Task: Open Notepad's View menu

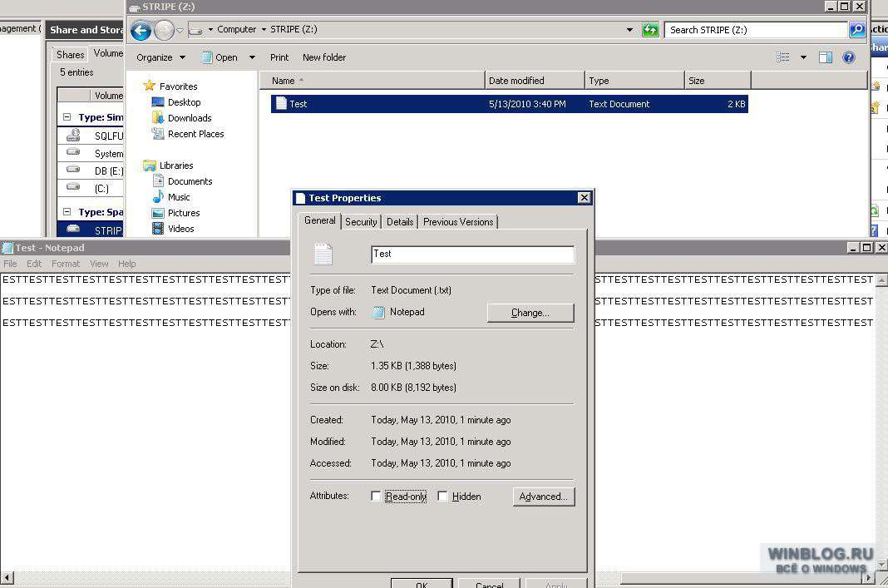Action: (x=99, y=264)
